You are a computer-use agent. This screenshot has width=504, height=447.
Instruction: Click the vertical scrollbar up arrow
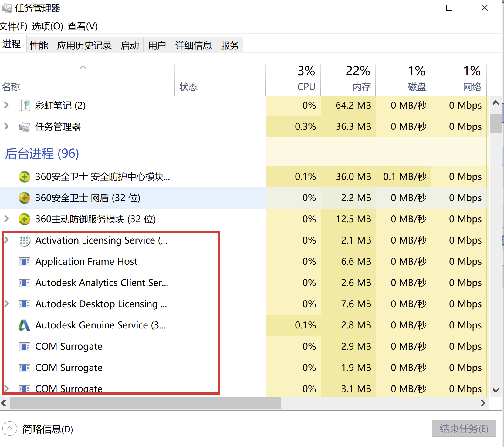click(x=496, y=103)
